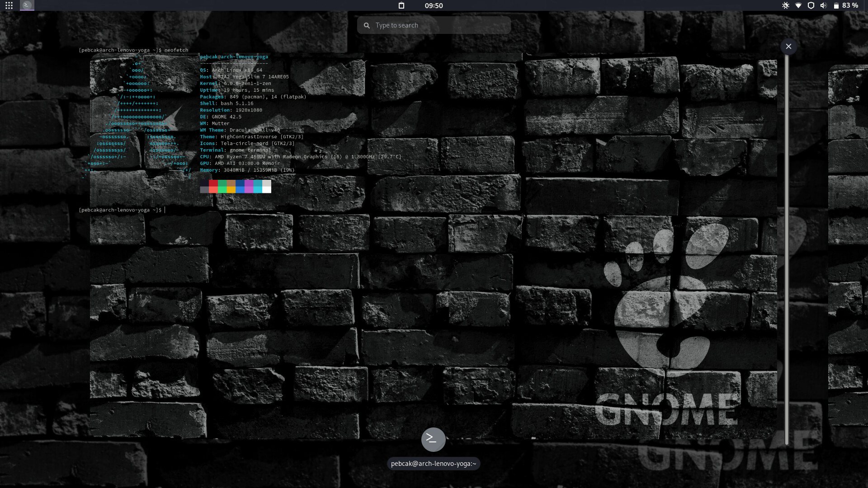Viewport: 868px width, 488px height.
Task: Click the pebcak@arch-lenovo-yoga neofetch header
Action: pos(234,57)
